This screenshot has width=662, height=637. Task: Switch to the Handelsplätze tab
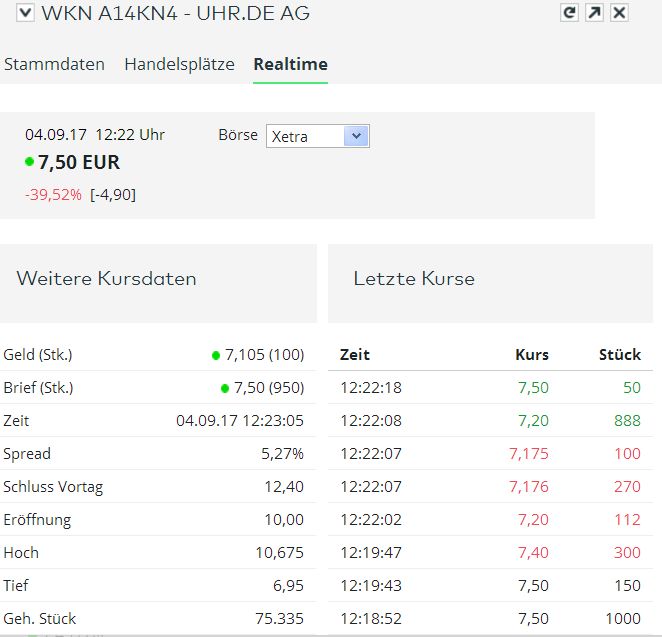coord(179,64)
